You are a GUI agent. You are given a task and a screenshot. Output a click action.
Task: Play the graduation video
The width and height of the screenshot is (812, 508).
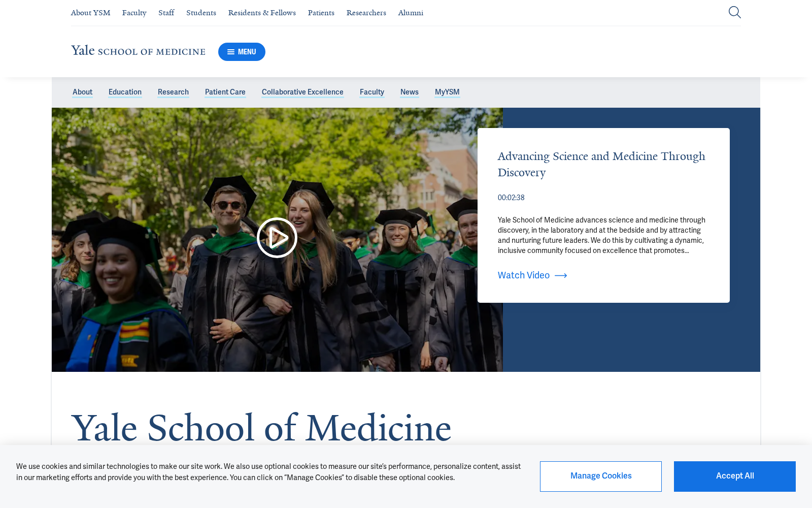277,238
